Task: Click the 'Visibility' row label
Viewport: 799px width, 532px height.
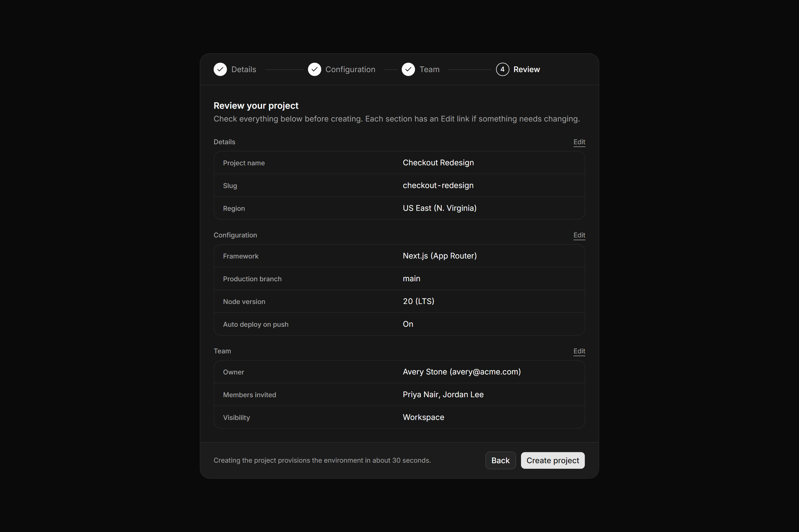Action: [236, 418]
